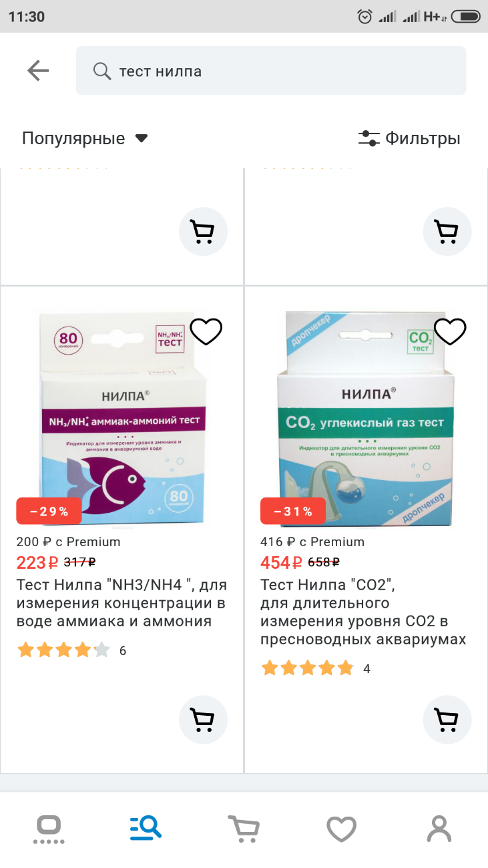This screenshot has height=868, width=488.
Task: Open the home tab in bottom bar
Action: [49, 829]
